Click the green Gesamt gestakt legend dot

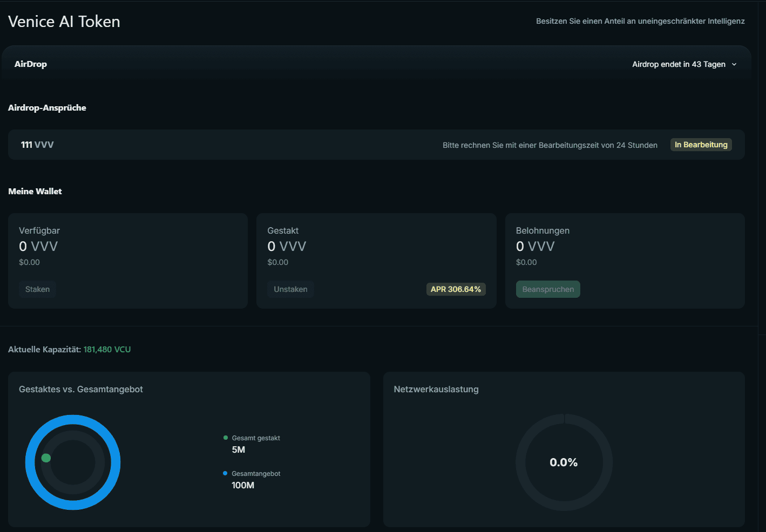pyautogui.click(x=225, y=438)
